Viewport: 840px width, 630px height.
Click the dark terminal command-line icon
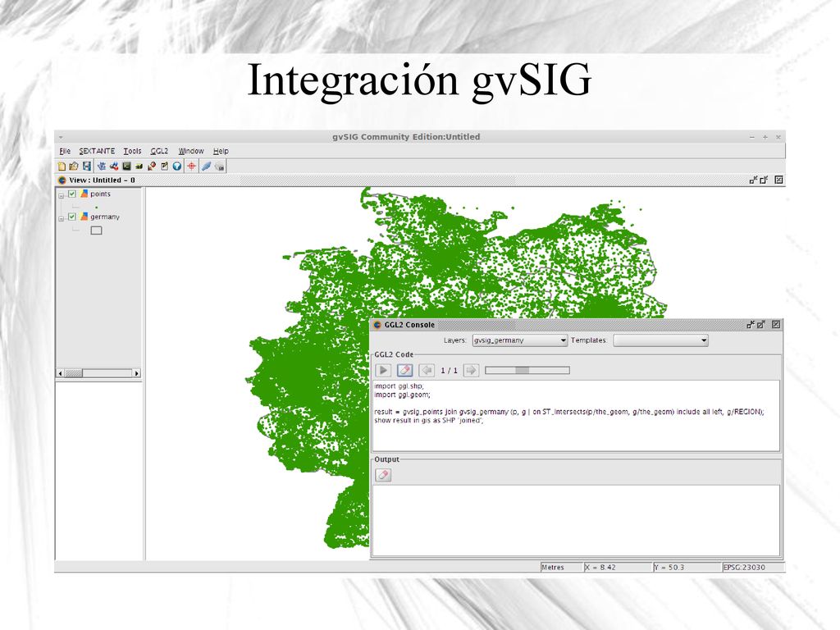[126, 167]
